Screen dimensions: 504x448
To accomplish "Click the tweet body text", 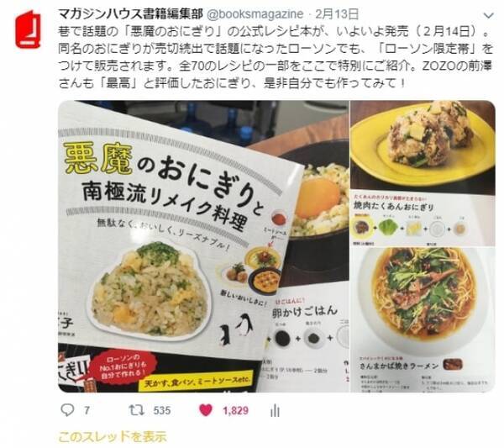I will pos(276,57).
